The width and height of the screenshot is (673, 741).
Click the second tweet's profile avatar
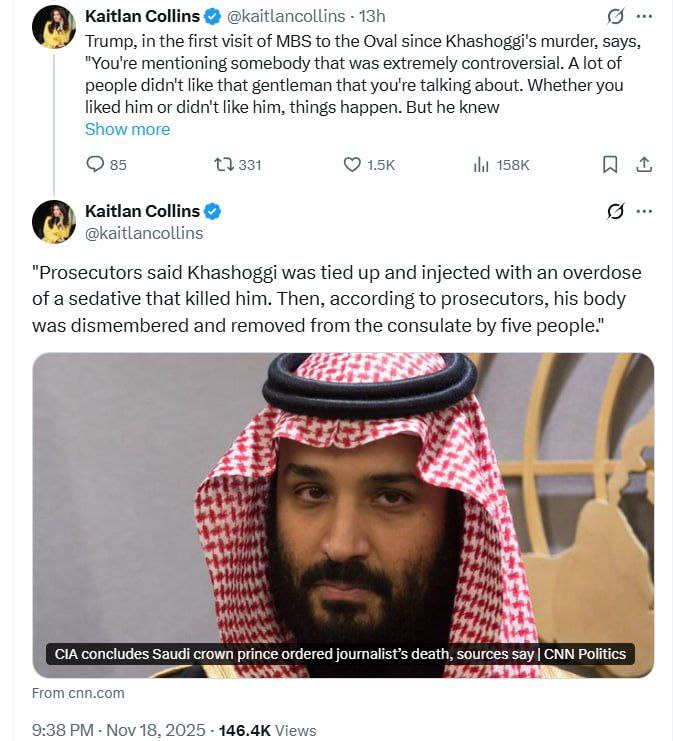pyautogui.click(x=53, y=221)
